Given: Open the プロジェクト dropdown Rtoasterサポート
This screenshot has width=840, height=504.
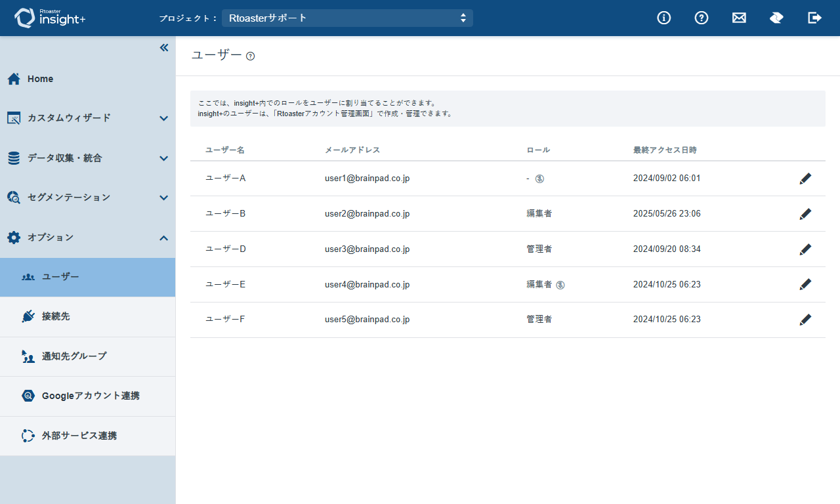Looking at the screenshot, I should pyautogui.click(x=347, y=18).
